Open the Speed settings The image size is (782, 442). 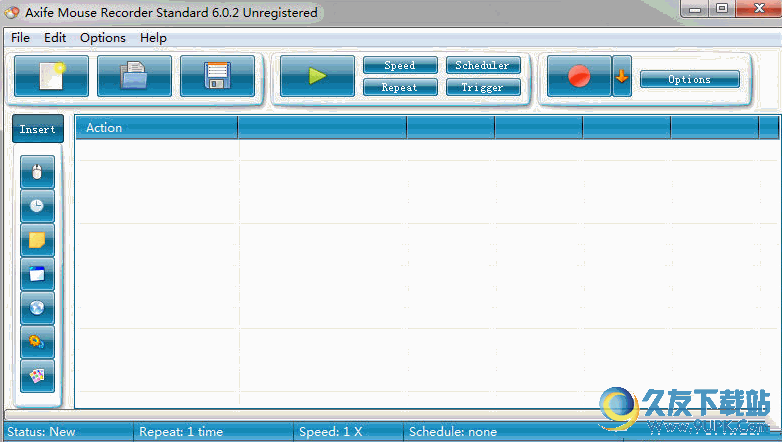click(x=400, y=65)
